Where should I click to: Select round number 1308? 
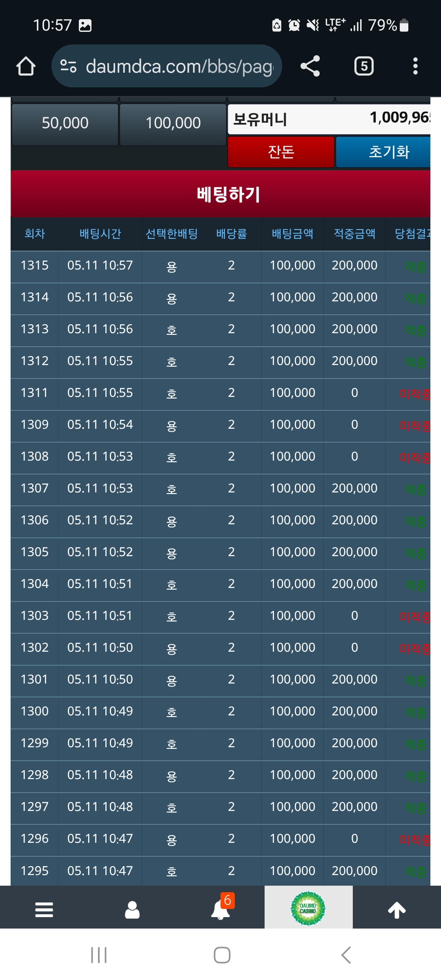point(35,457)
